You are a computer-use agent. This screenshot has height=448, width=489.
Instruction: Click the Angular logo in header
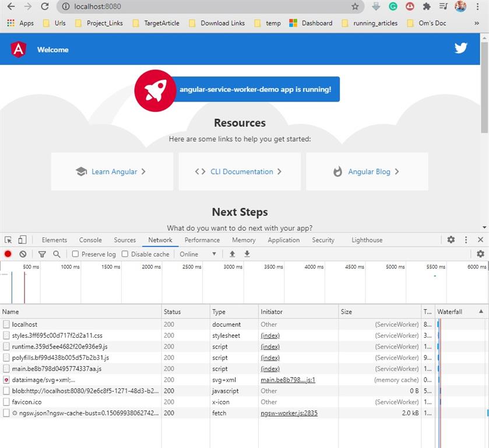[19, 50]
